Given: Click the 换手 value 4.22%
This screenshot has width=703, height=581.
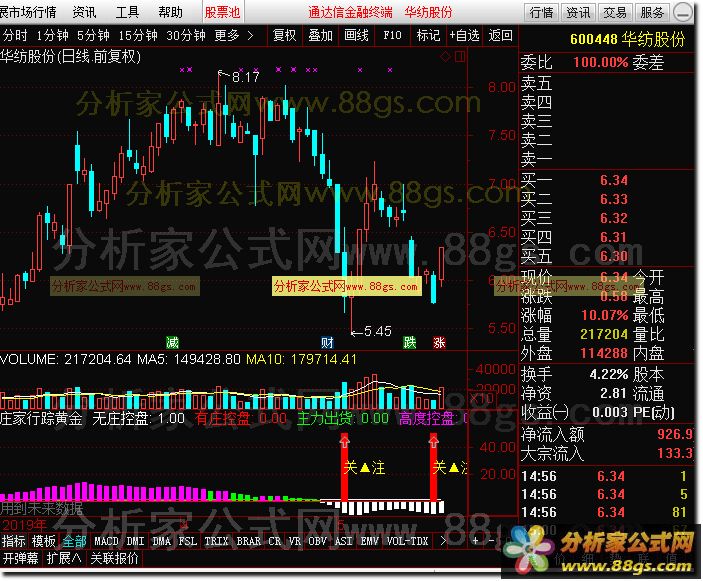Looking at the screenshot, I should point(609,374).
